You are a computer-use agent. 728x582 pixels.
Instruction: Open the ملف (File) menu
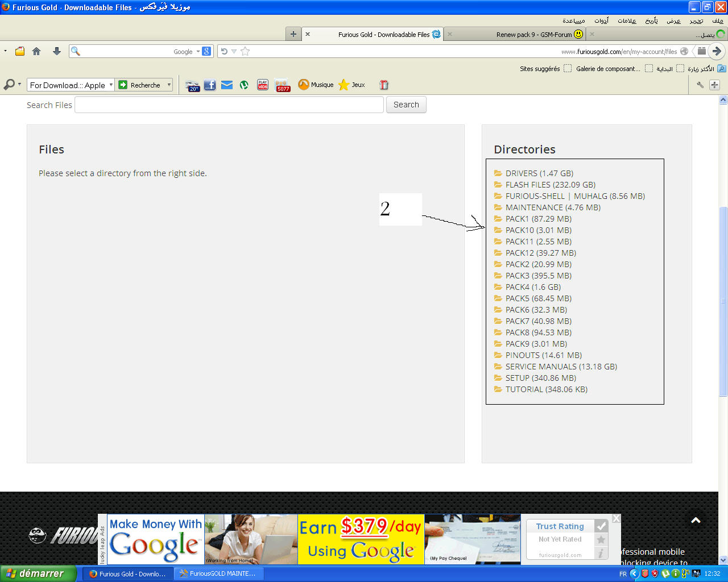(x=718, y=20)
